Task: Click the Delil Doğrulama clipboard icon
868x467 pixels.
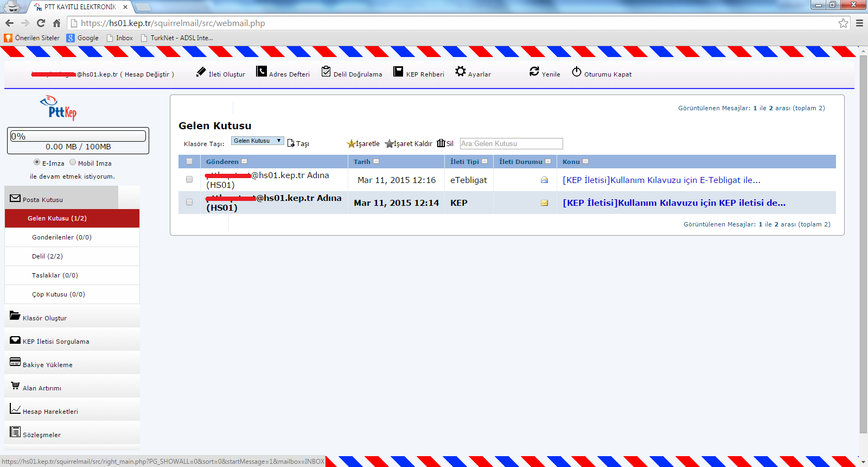Action: pos(326,72)
